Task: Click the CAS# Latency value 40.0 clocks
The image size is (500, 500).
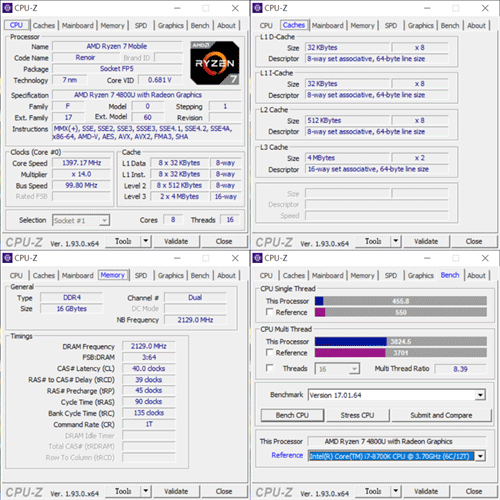Action: pyautogui.click(x=149, y=368)
